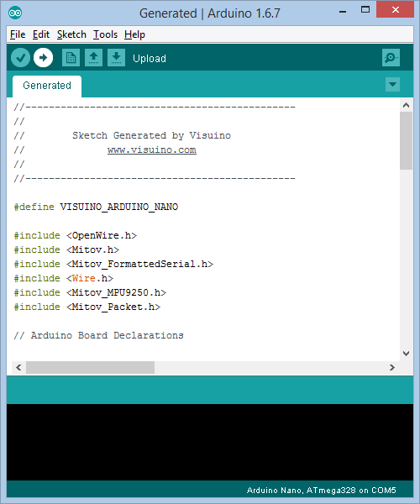420x504 pixels.
Task: Click the horizontal scrollbar left arrow
Action: (x=18, y=367)
